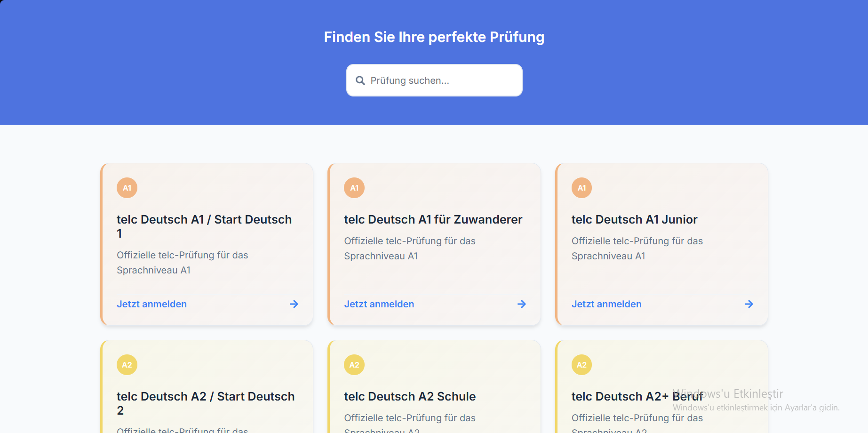Click the search magnifier icon
Screen dimensions: 868x433
click(x=360, y=80)
